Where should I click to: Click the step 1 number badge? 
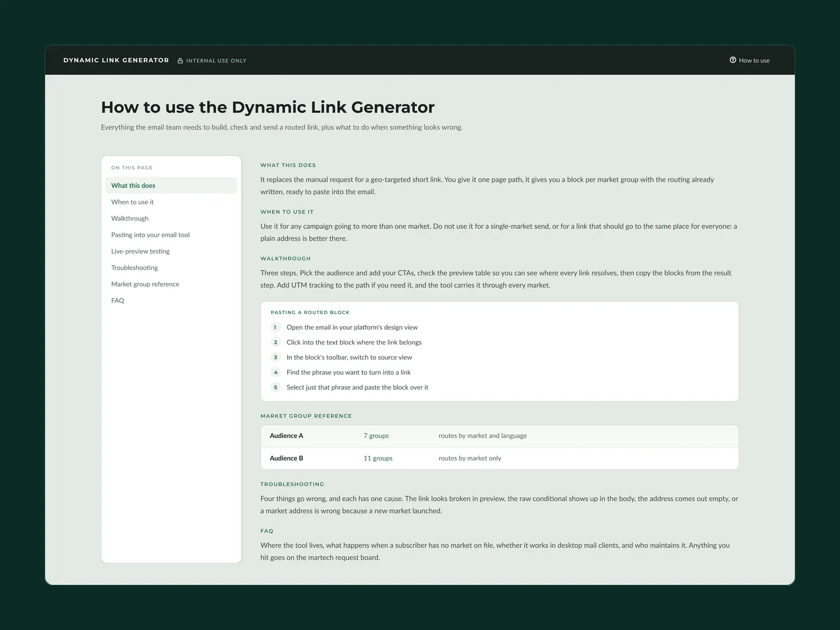coord(276,327)
